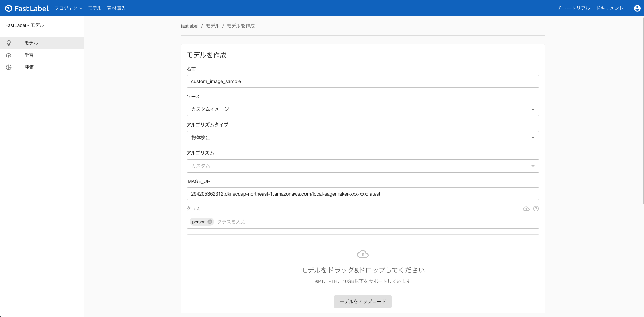Click the PT、PTH、10GB以下 support note
Image resolution: width=644 pixels, height=317 pixels.
click(x=363, y=281)
